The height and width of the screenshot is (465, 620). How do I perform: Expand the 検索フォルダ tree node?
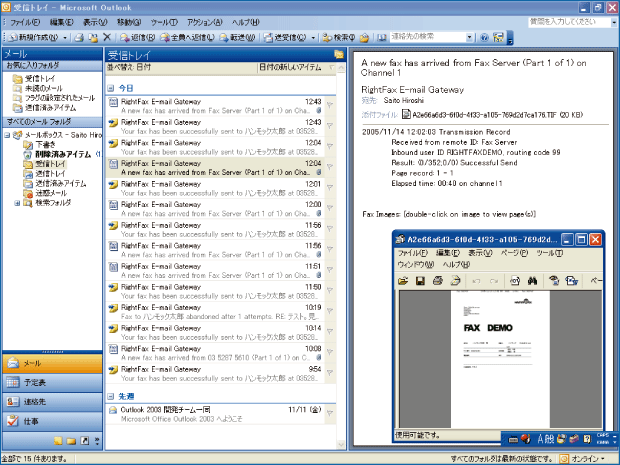point(17,203)
